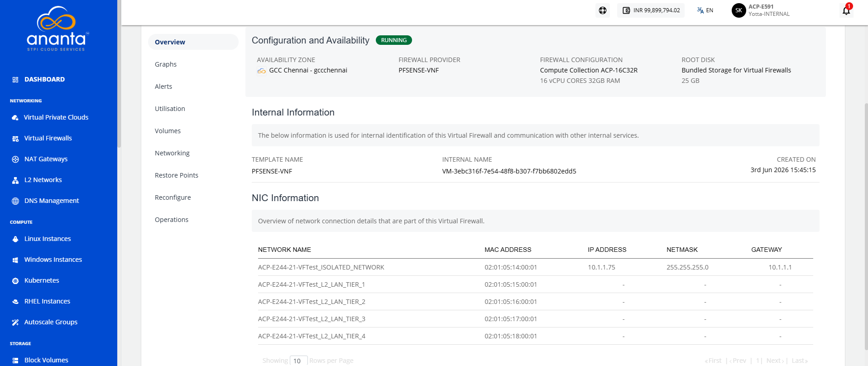
Task: Open notifications bell with badge
Action: [846, 10]
